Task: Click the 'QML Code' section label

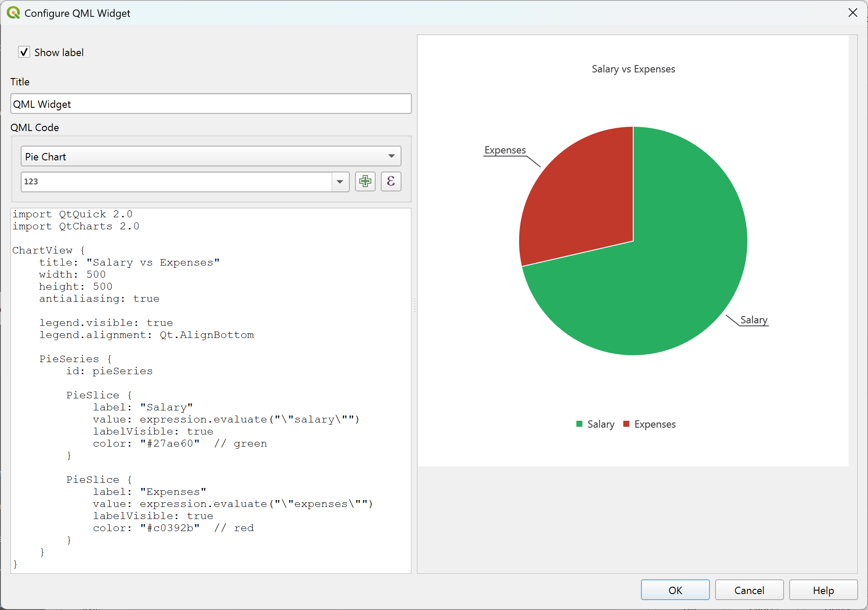Action: 34,128
